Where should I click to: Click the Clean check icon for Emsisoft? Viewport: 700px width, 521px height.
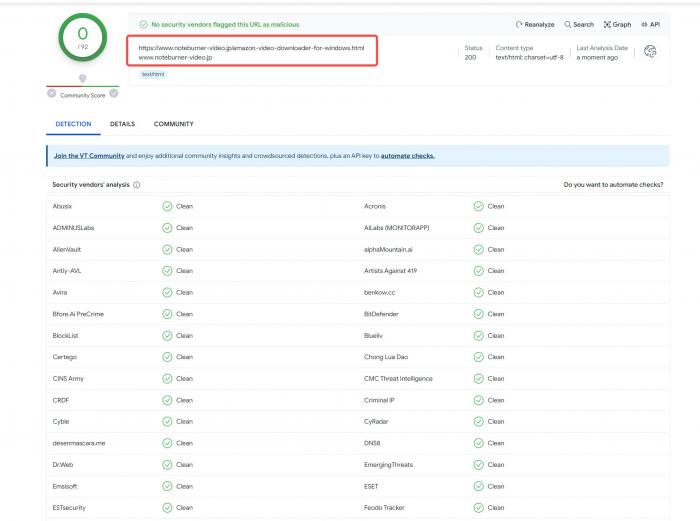pyautogui.click(x=167, y=486)
